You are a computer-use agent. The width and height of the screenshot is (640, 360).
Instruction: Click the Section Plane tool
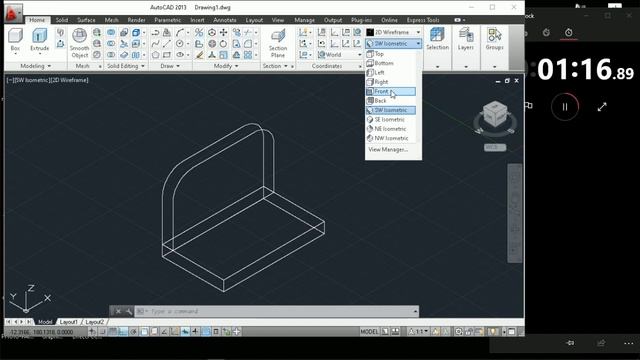278,43
